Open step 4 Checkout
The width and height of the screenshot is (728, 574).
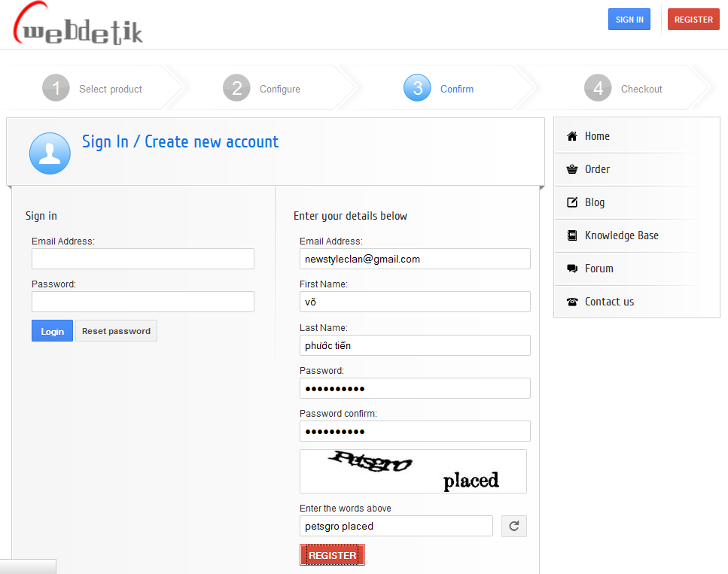[x=625, y=89]
